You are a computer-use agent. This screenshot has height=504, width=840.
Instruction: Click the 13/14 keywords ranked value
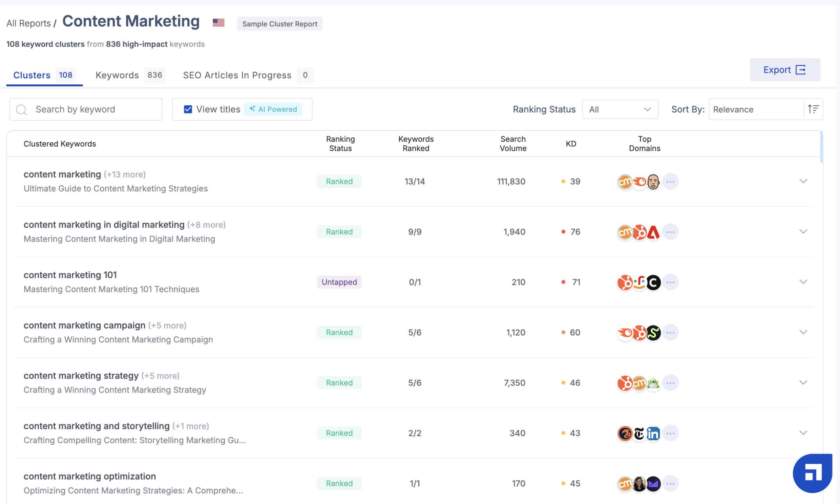point(414,181)
